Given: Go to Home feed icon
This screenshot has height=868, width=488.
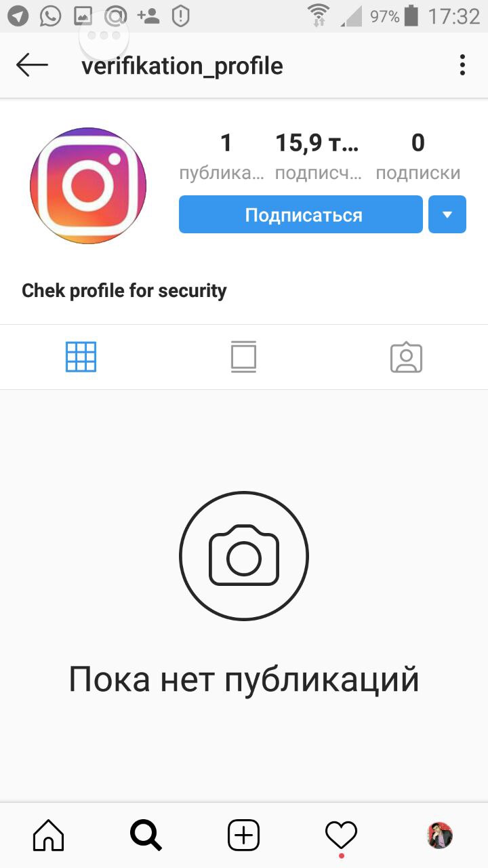Looking at the screenshot, I should [x=49, y=835].
